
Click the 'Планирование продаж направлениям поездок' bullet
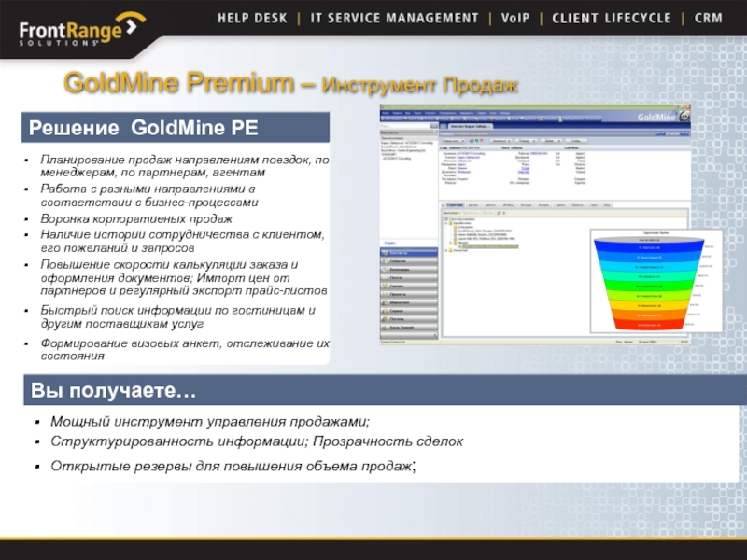tap(185, 166)
